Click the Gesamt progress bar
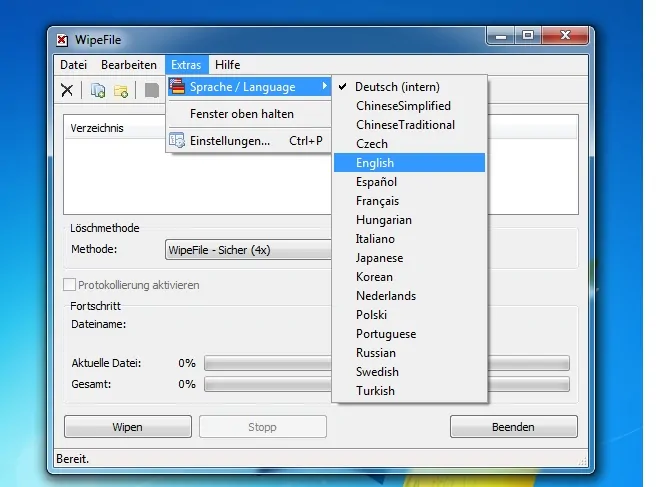 [387, 384]
